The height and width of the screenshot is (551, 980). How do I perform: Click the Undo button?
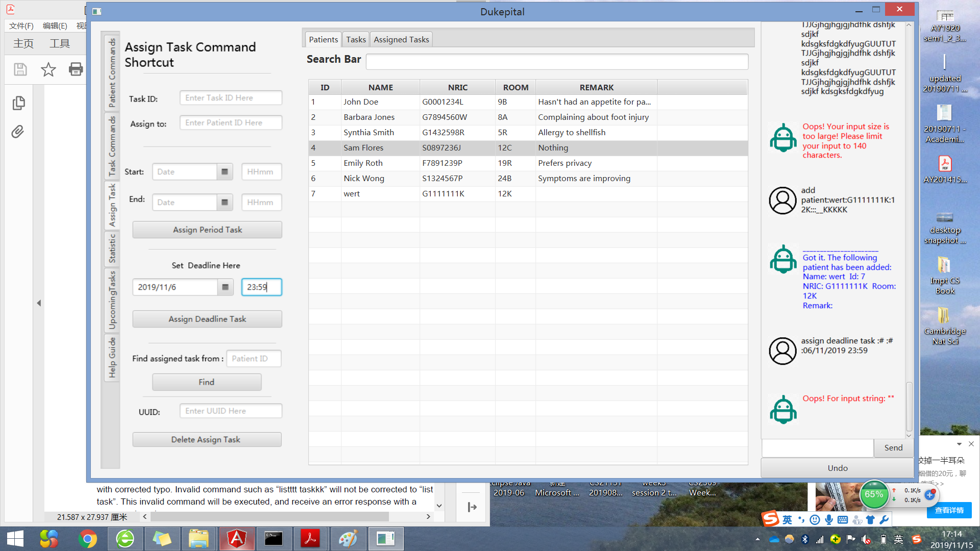[837, 468]
